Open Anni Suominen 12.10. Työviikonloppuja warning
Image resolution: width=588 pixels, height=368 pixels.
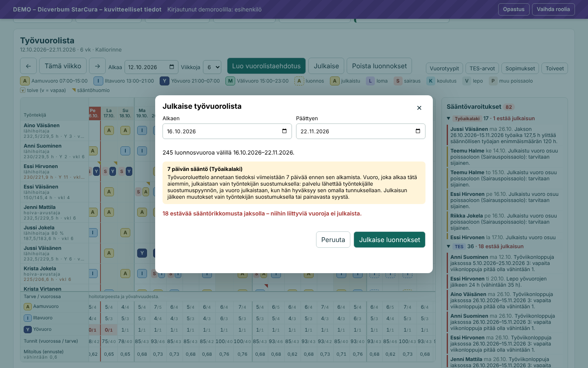[x=504, y=263]
